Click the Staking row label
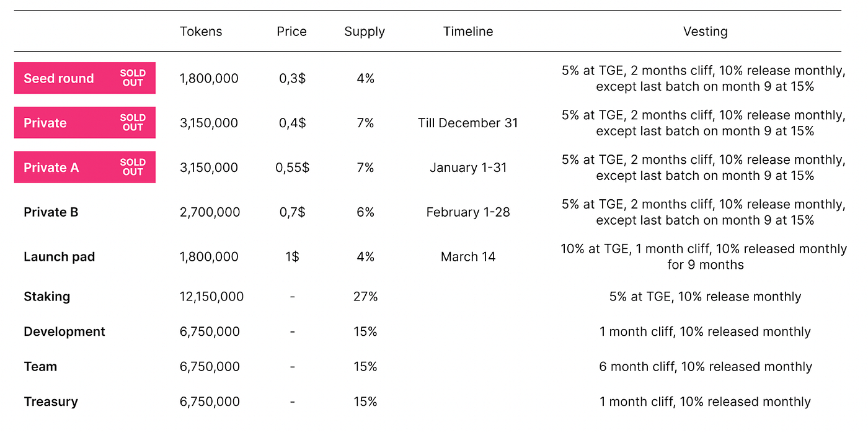868x432 pixels. pos(46,297)
